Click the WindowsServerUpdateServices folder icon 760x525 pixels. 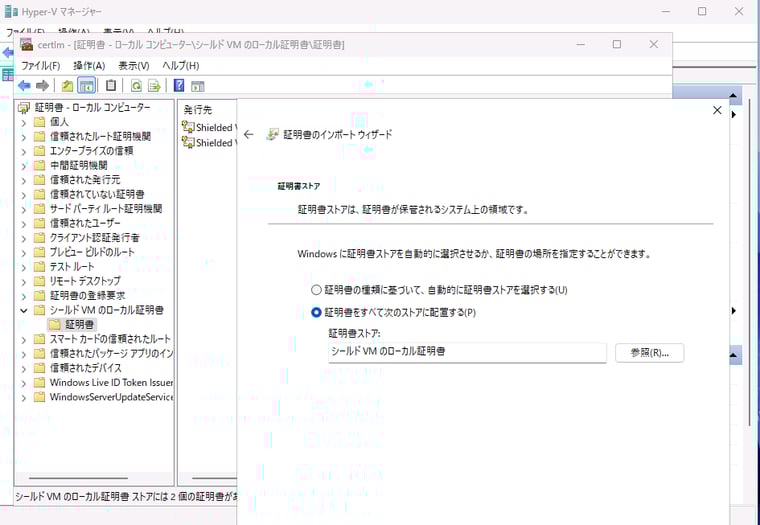[x=40, y=397]
